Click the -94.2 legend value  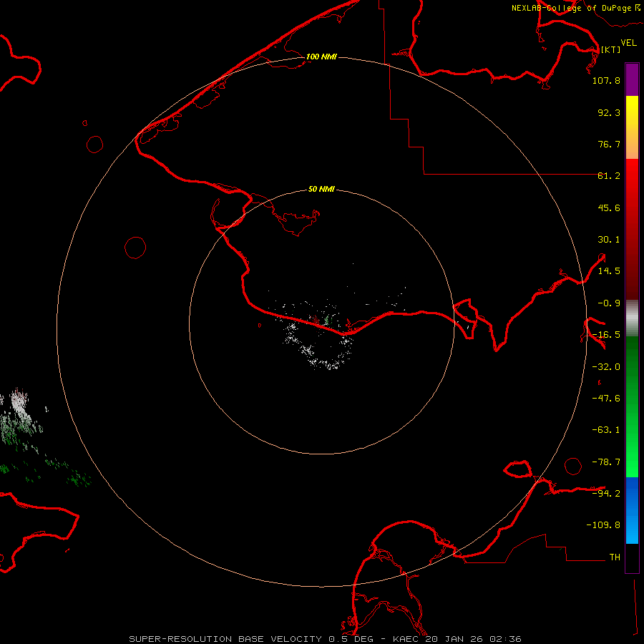click(x=606, y=494)
